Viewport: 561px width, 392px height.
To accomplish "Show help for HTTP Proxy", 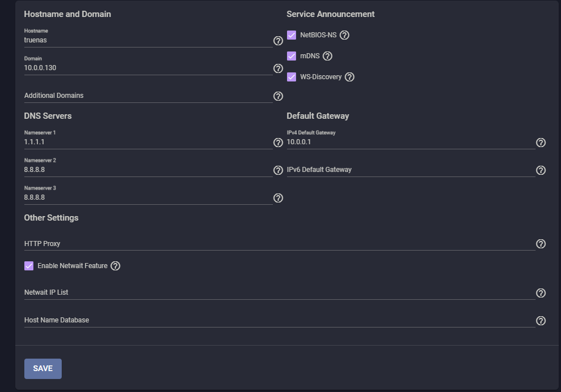I will [541, 244].
